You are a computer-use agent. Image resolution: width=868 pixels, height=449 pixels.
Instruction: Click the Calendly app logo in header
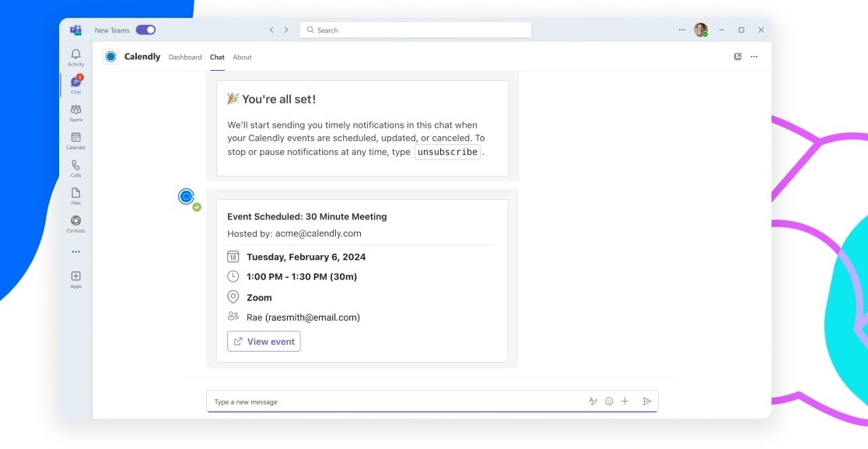point(110,57)
